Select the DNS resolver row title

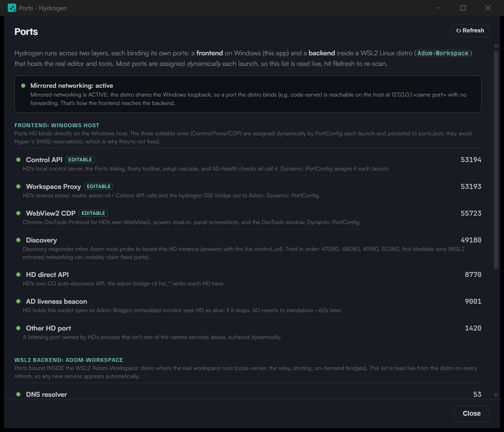tap(46, 395)
